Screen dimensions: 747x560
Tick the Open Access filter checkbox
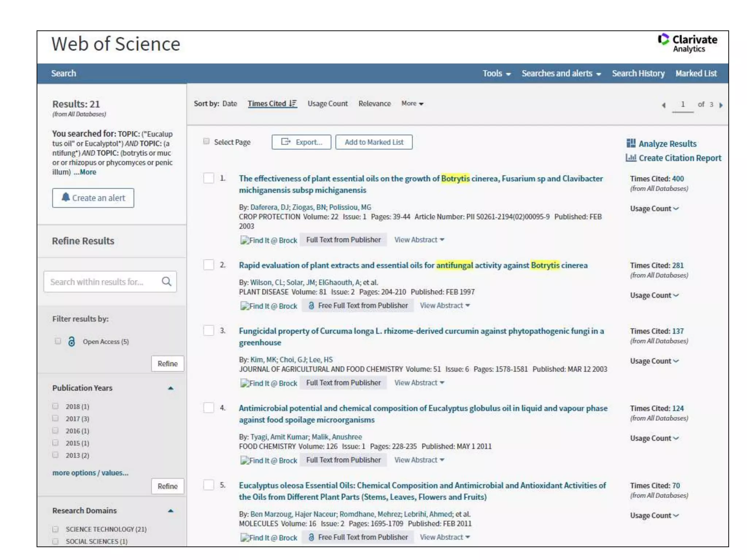(58, 341)
